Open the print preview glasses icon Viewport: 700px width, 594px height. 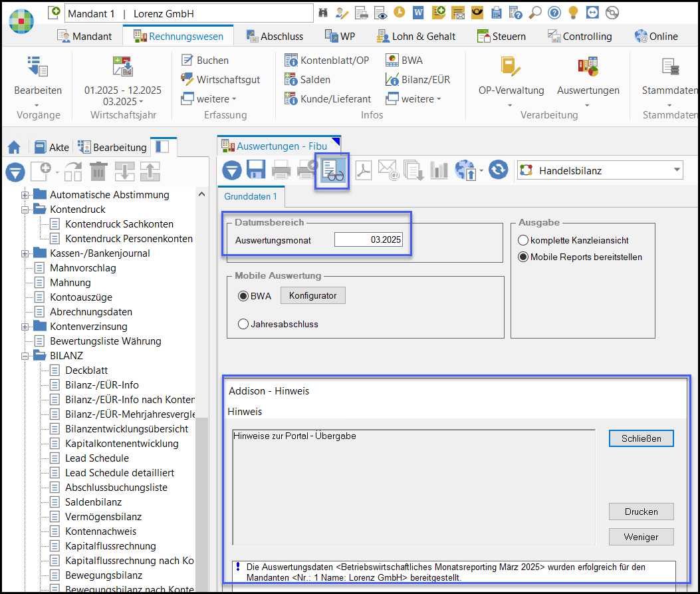(332, 170)
